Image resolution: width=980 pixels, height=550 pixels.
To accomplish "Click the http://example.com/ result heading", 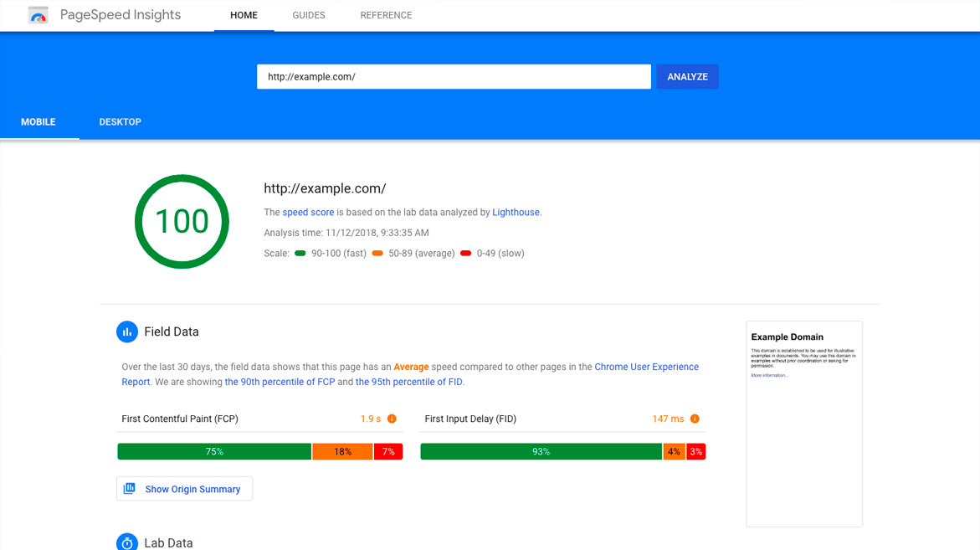I will click(325, 188).
